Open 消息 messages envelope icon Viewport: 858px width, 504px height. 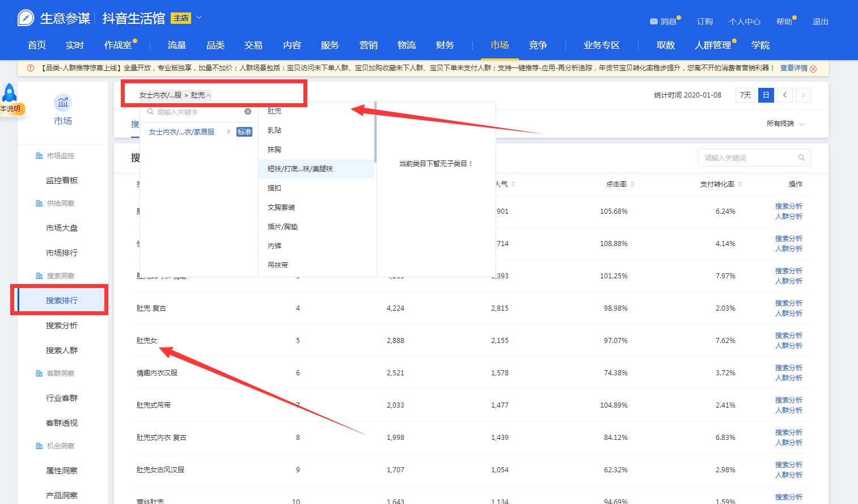[x=654, y=22]
